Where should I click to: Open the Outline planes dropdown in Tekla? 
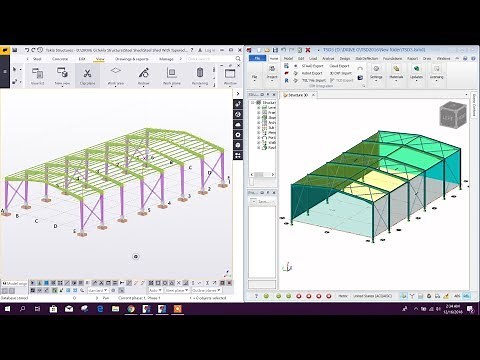206,290
